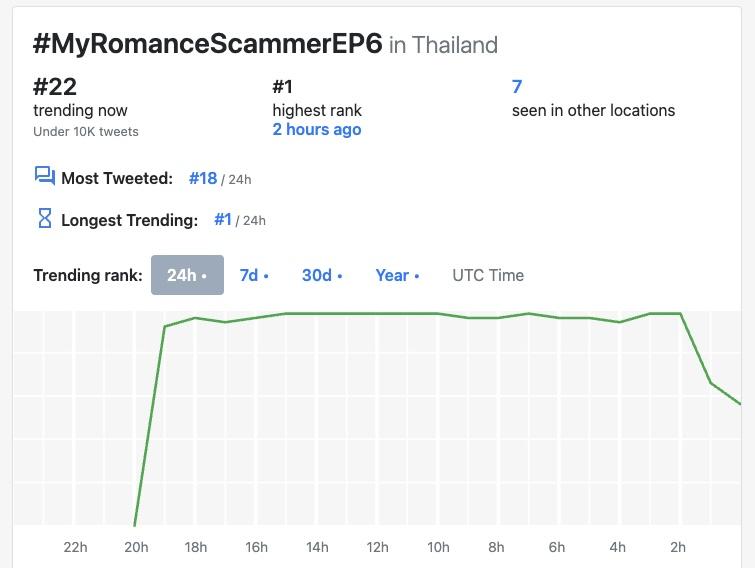Click the #MyRomanceScammerEP6 hashtag title

207,44
